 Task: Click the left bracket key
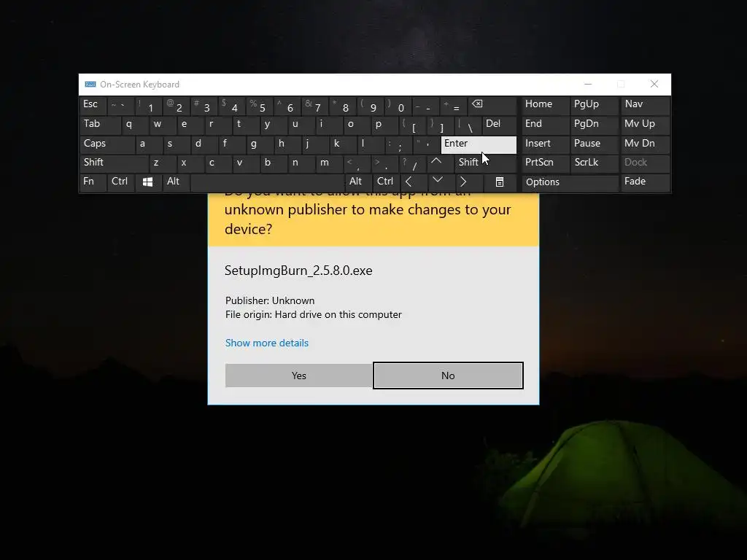[411, 125]
